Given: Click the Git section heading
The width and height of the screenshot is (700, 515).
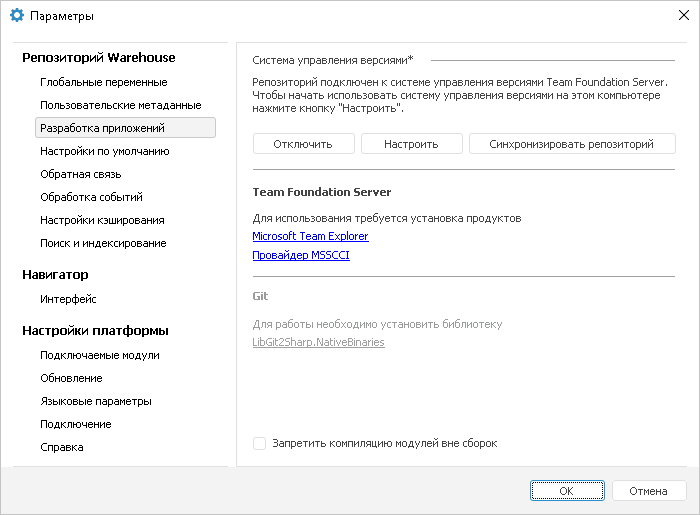Looking at the screenshot, I should point(260,296).
